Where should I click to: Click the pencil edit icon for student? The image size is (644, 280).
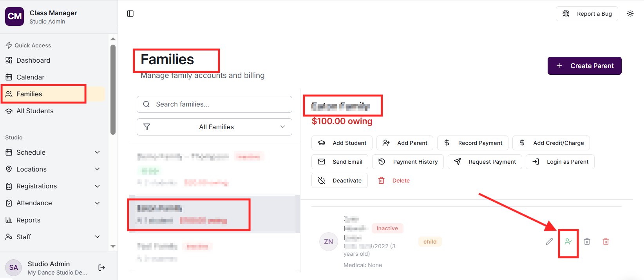pos(550,242)
